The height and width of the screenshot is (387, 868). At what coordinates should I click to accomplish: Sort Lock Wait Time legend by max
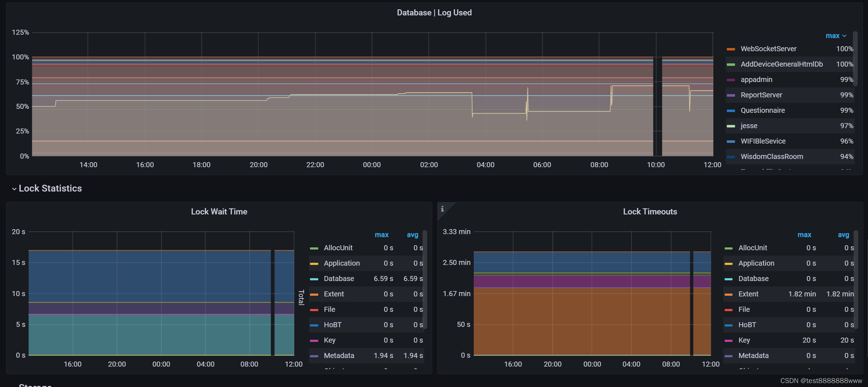point(381,235)
